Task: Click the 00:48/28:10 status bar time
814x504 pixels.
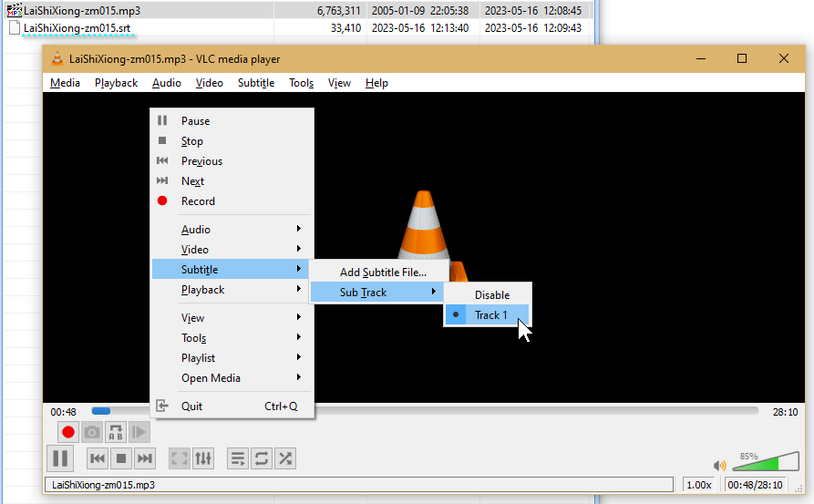Action: [755, 485]
